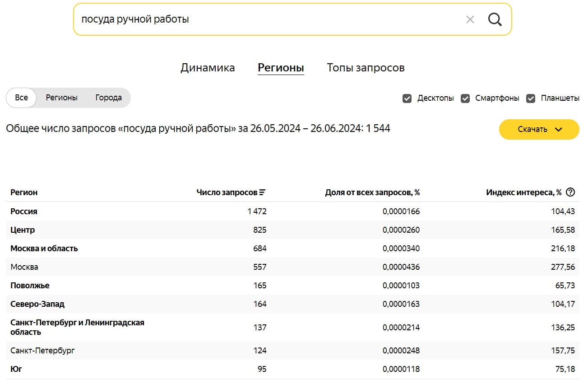Click the Москва city row
The width and height of the screenshot is (588, 380).
(293, 267)
